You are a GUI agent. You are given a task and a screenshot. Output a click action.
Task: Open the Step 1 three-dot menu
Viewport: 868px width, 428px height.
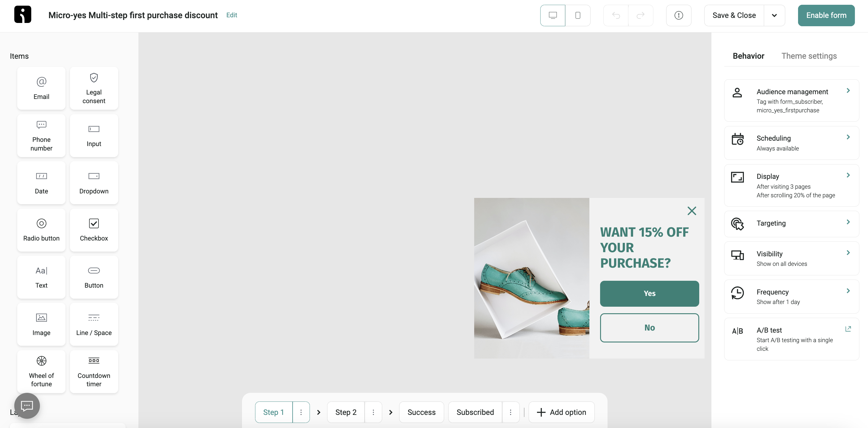click(301, 412)
